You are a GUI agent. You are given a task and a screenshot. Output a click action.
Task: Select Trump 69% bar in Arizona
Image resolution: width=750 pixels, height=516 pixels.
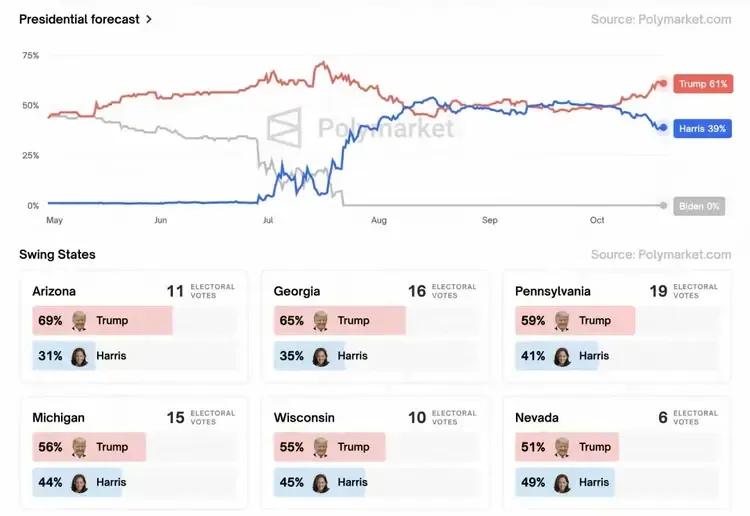102,321
